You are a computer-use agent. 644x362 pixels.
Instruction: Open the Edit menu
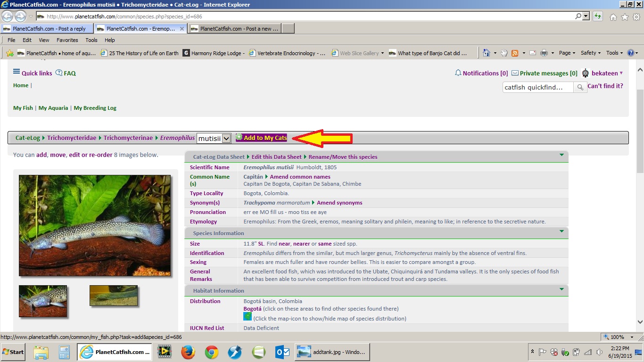click(27, 40)
